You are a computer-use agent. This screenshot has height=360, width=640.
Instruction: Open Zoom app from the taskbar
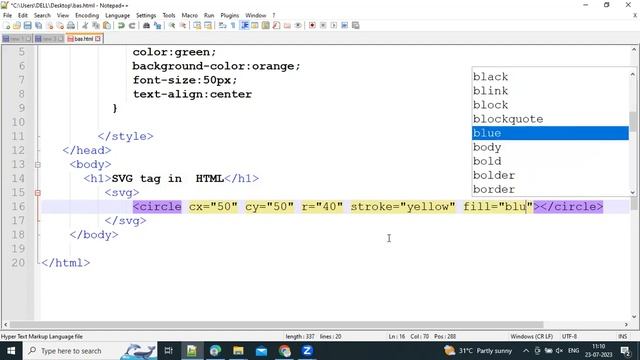click(x=307, y=351)
